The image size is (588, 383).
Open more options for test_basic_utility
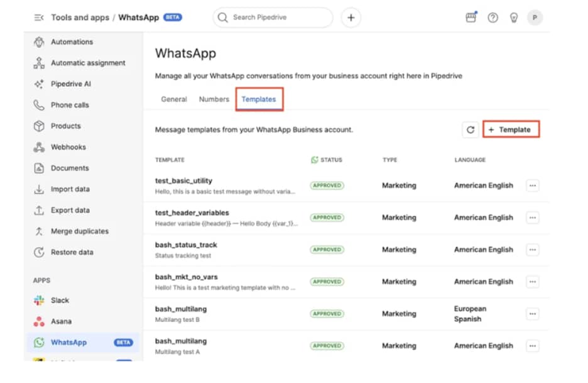tap(533, 186)
